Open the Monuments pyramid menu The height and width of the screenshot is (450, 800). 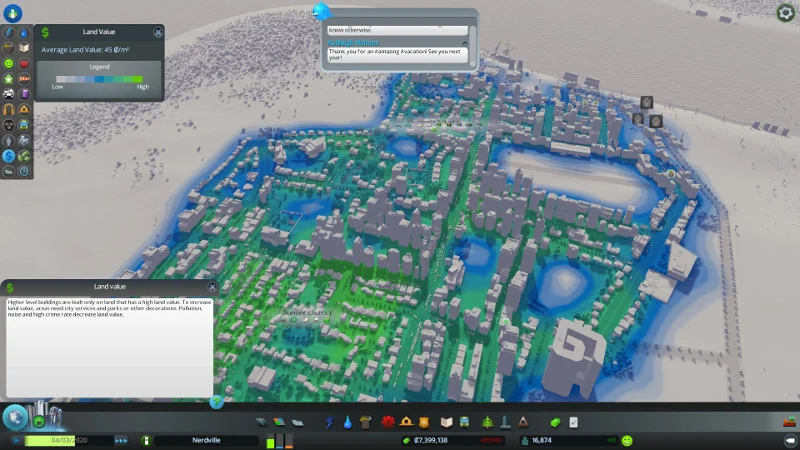pyautogui.click(x=523, y=422)
